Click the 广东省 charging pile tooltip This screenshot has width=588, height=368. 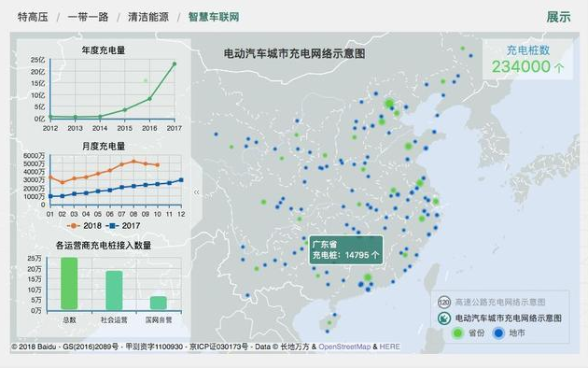[x=346, y=249]
